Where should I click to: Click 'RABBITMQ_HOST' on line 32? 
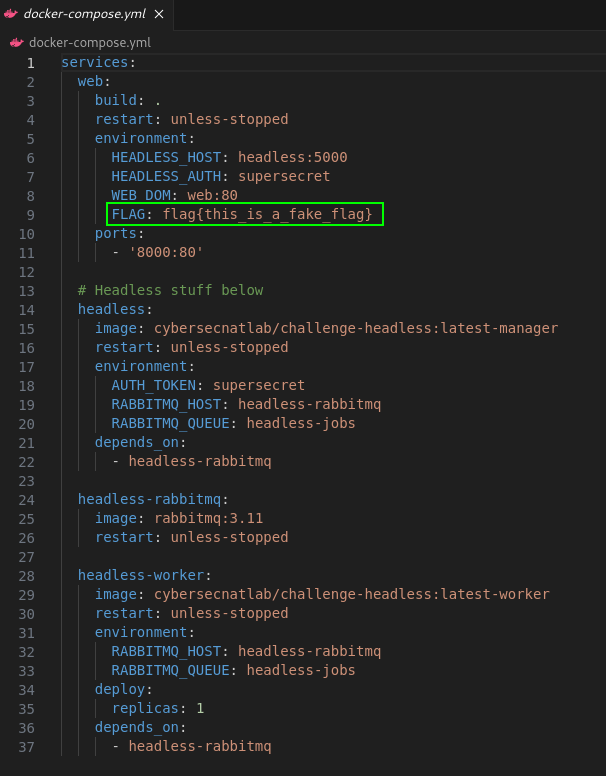(x=166, y=651)
